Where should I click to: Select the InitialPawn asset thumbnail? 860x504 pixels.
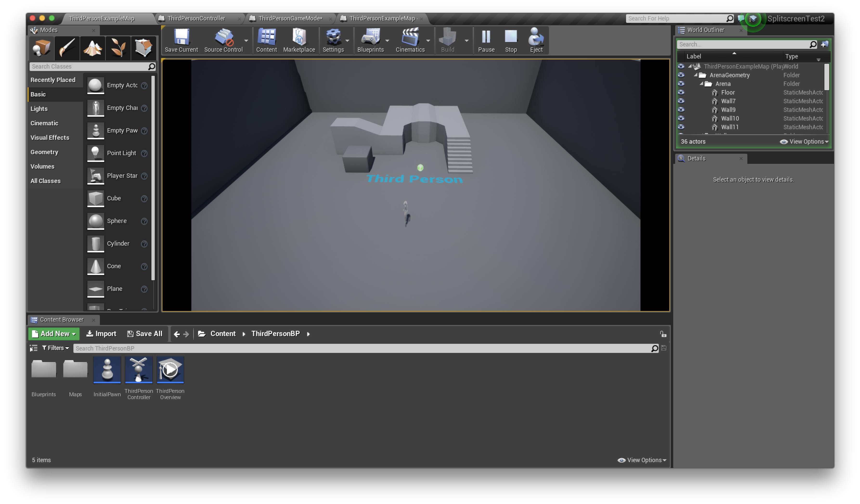click(107, 370)
